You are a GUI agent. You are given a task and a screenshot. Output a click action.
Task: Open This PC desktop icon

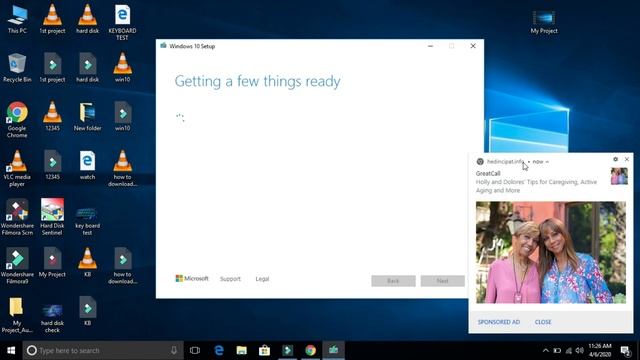point(17,19)
